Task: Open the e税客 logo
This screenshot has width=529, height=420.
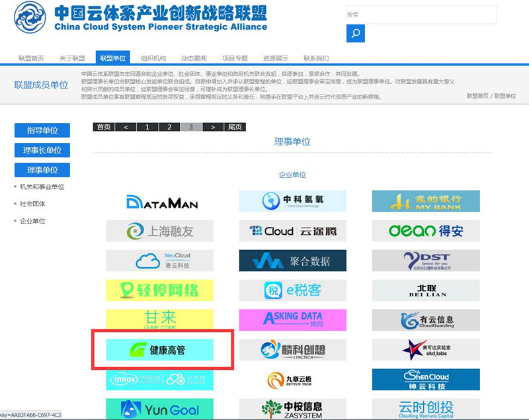Action: [x=292, y=290]
